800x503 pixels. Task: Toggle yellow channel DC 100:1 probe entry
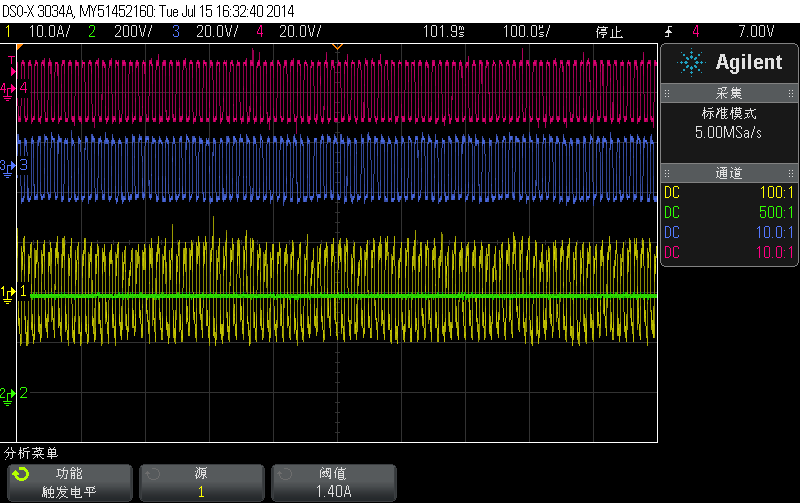click(728, 190)
